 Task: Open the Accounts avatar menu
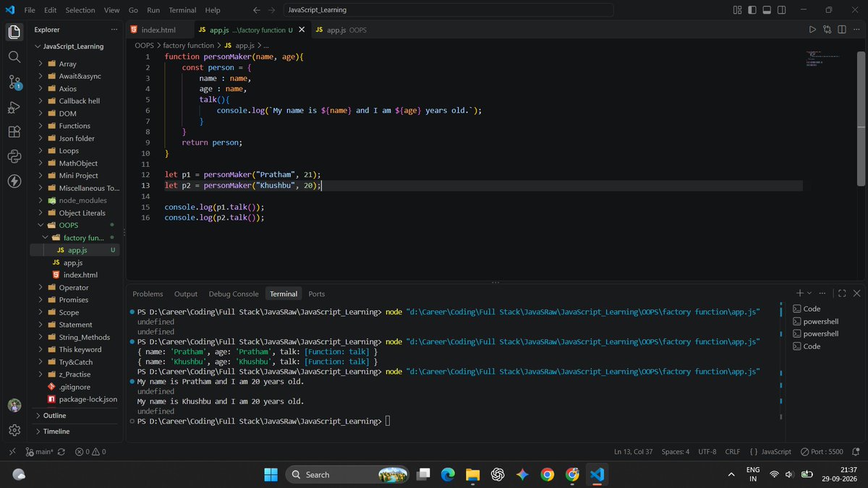point(14,405)
